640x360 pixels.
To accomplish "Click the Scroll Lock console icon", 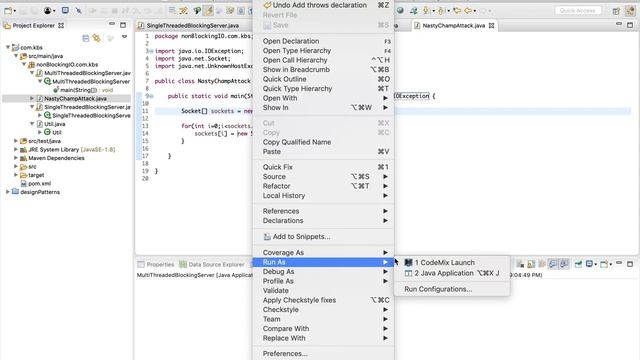I will pos(531,264).
